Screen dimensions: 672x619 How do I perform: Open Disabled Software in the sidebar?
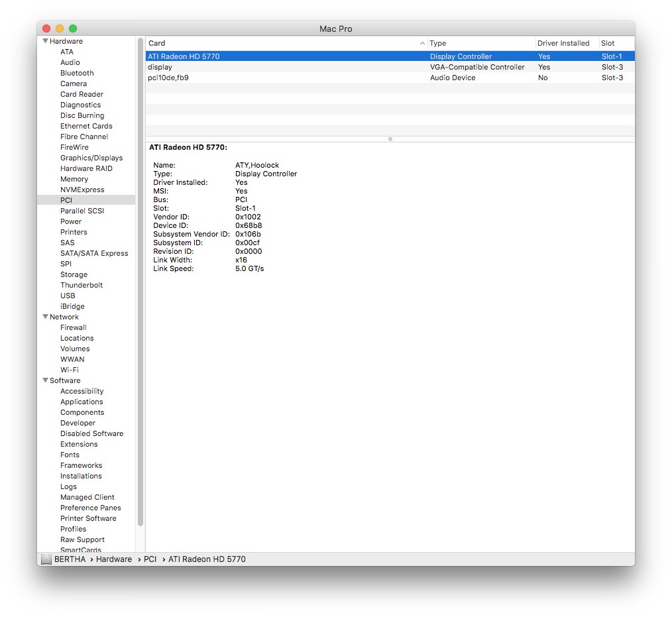91,434
